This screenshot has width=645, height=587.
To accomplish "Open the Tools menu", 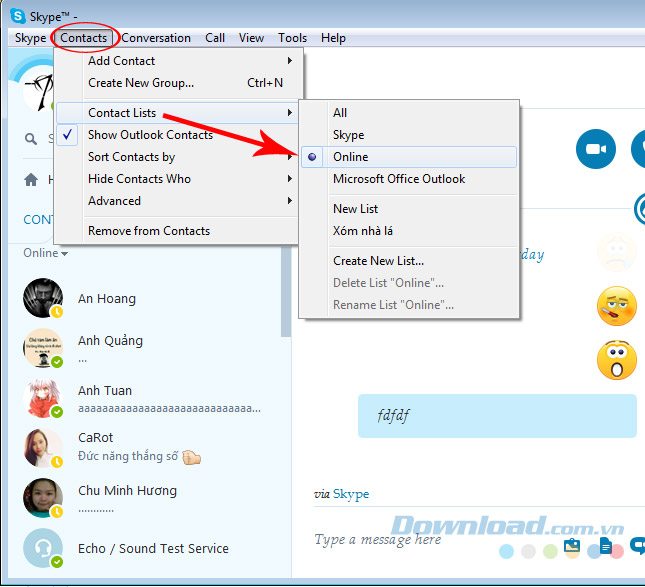I will [x=292, y=38].
